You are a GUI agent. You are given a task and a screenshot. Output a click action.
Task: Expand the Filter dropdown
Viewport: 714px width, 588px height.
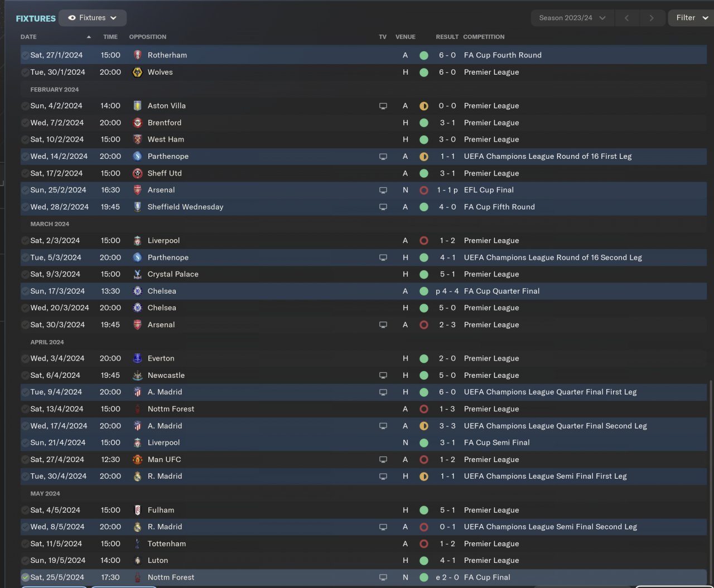(691, 18)
